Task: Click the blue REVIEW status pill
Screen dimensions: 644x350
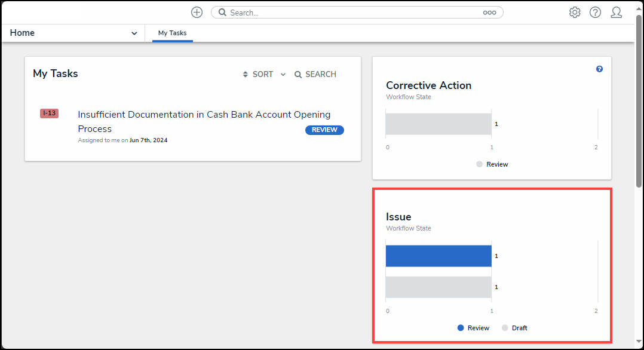Action: (324, 130)
